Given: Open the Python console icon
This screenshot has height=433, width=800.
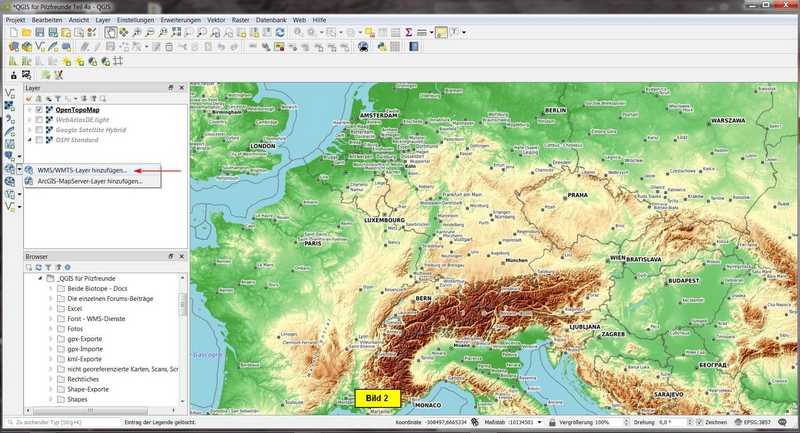Looking at the screenshot, I should click(x=382, y=47).
